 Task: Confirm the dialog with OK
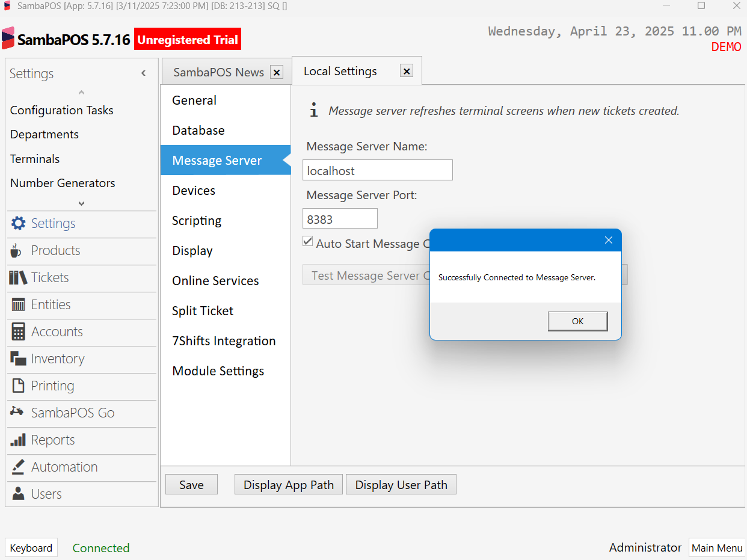tap(577, 321)
